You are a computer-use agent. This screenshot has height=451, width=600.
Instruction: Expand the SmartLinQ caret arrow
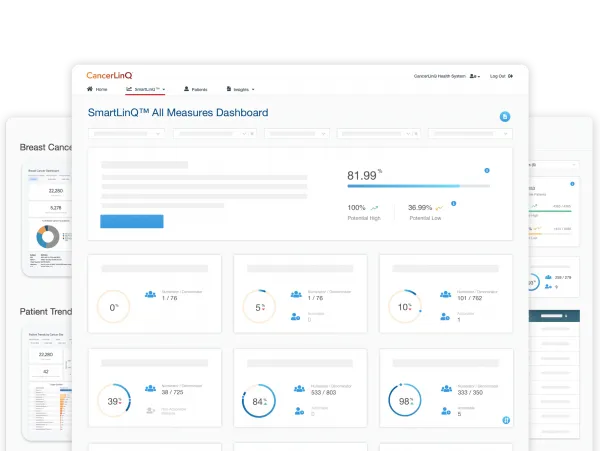[164, 90]
